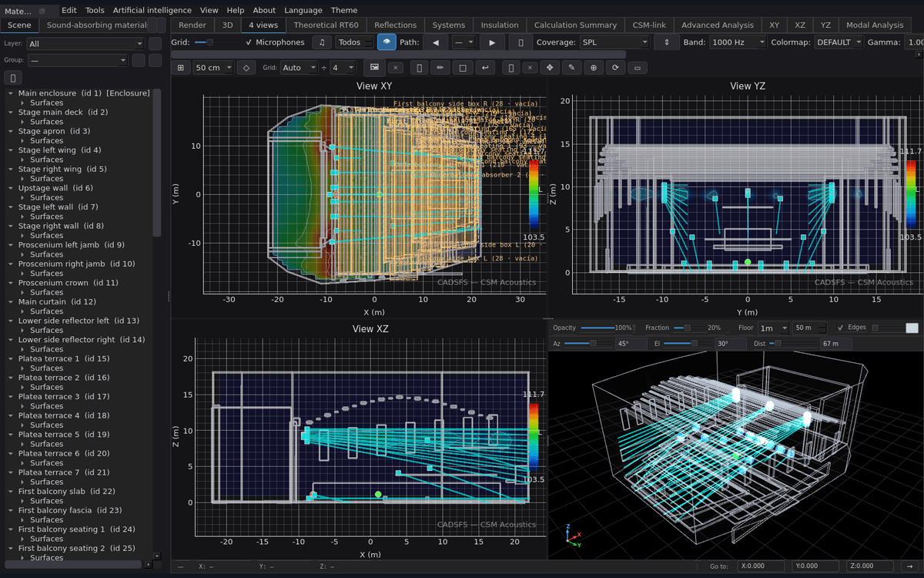The width and height of the screenshot is (924, 578).
Task: Open the Coverage SPL dropdown
Action: click(614, 42)
